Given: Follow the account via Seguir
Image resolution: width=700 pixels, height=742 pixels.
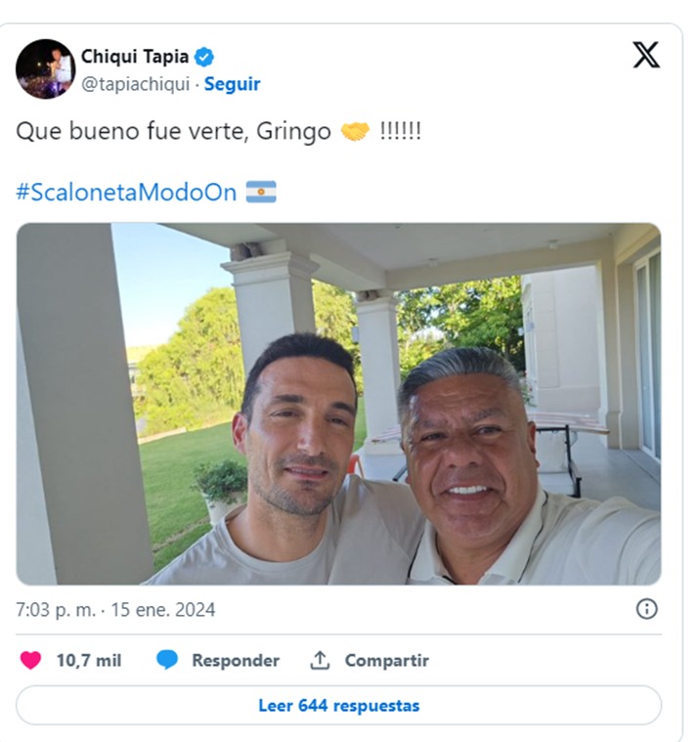Looking at the screenshot, I should point(232,84).
